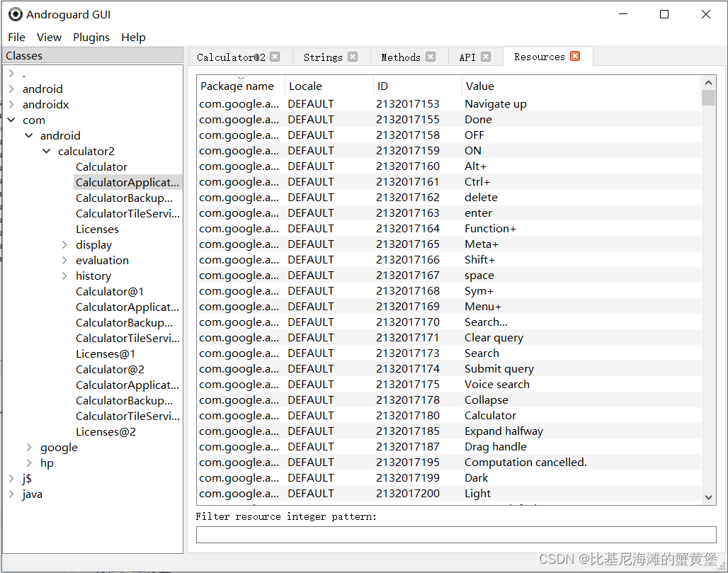Select the row with ID 2132017180
This screenshot has height=573, width=728.
point(448,416)
